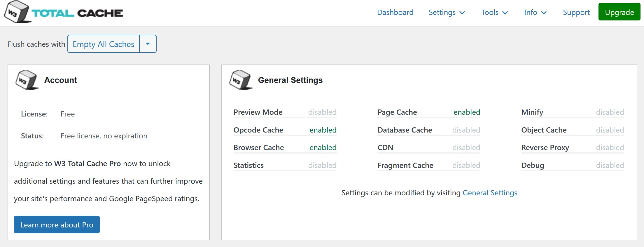Click W3 Total Cache Pro bold text

click(87, 163)
